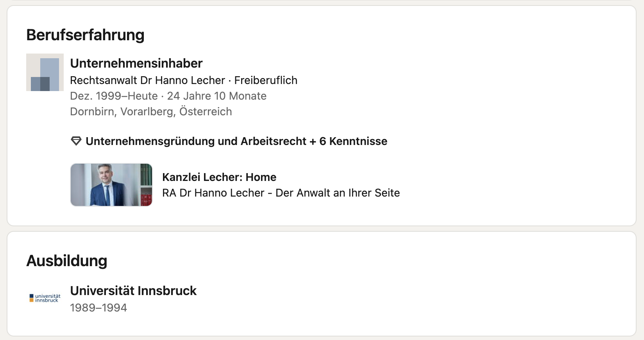
Task: Open the Universität Innsbruck school name
Action: [133, 291]
